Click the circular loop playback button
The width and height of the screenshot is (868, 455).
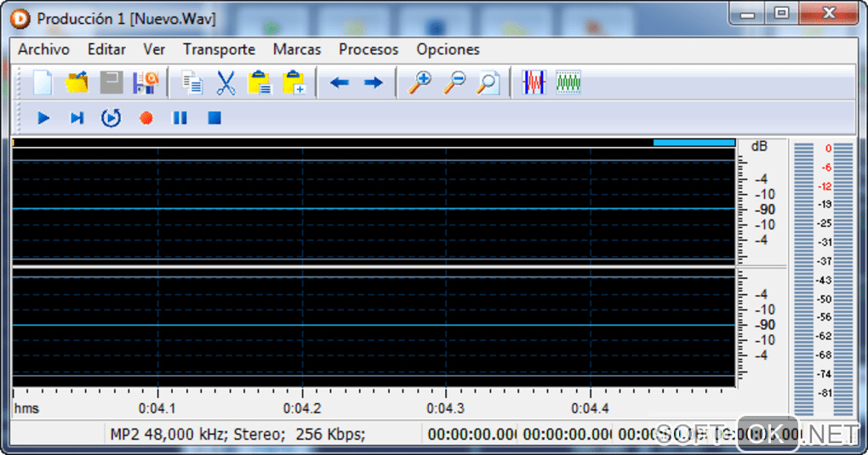click(x=111, y=118)
